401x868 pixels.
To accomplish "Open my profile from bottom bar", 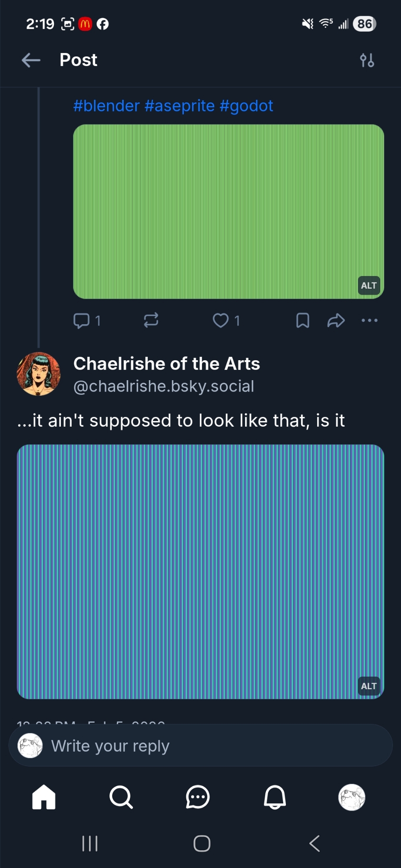I will 351,797.
